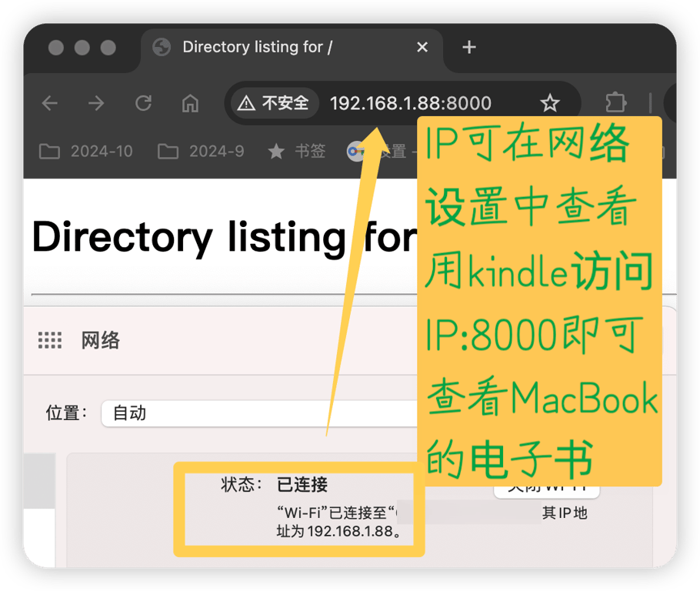Click the browser forward arrow
700x591 pixels.
click(x=96, y=103)
